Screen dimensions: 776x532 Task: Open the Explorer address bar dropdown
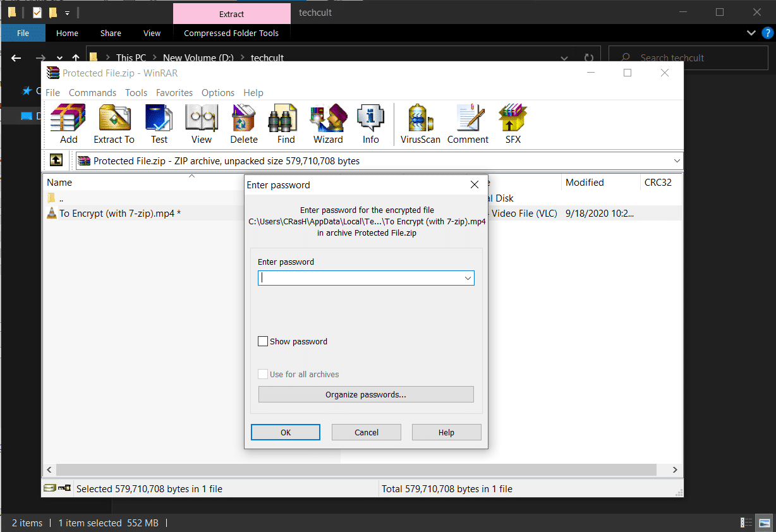pos(564,57)
